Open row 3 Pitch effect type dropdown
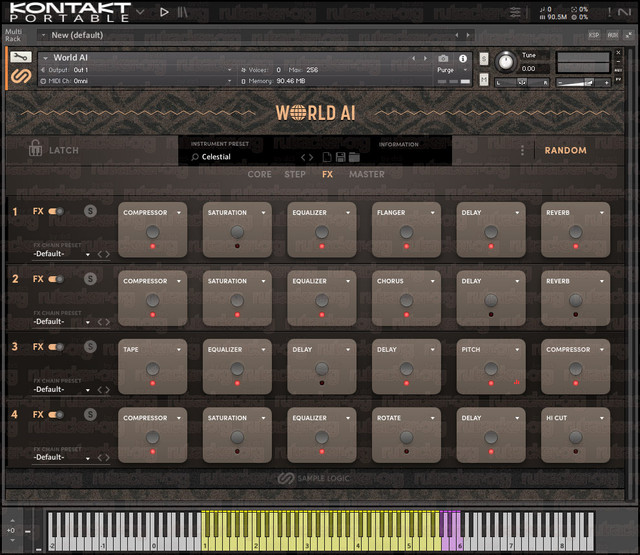 click(x=517, y=350)
